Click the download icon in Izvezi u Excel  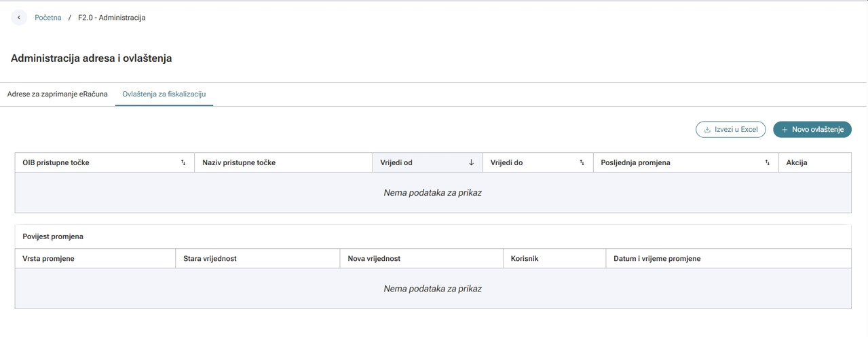[708, 130]
